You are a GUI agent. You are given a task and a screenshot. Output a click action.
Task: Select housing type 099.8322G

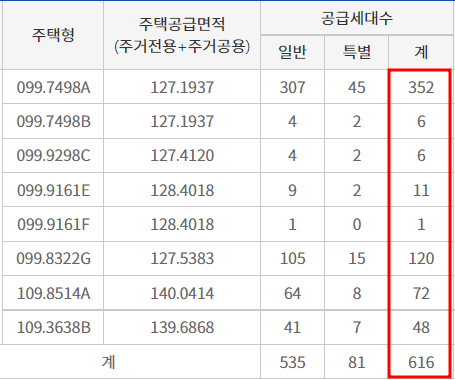point(53,259)
